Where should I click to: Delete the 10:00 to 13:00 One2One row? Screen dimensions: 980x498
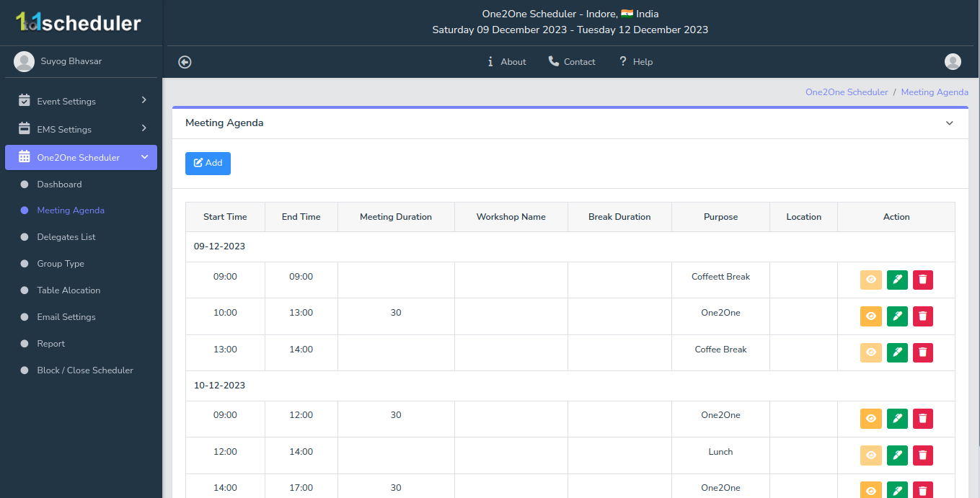[923, 316]
